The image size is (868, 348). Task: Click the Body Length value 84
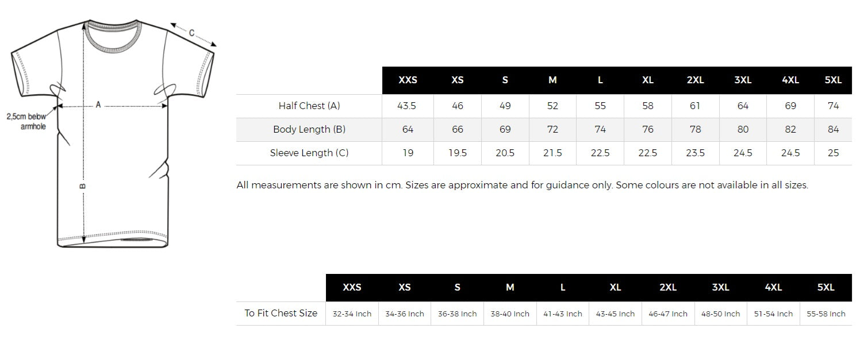pos(833,129)
